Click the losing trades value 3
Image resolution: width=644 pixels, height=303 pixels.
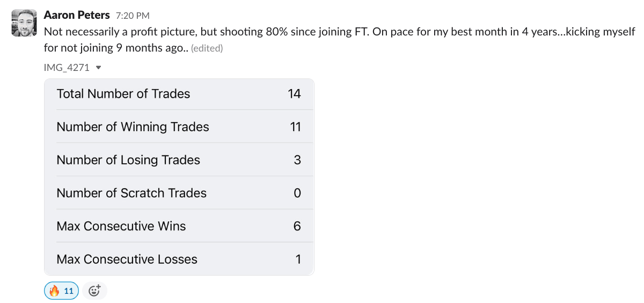coord(297,160)
